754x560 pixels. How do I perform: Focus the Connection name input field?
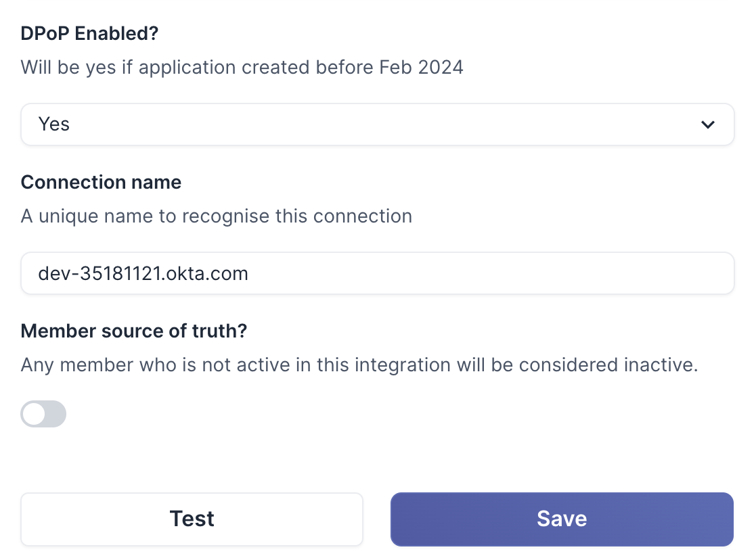tap(377, 273)
